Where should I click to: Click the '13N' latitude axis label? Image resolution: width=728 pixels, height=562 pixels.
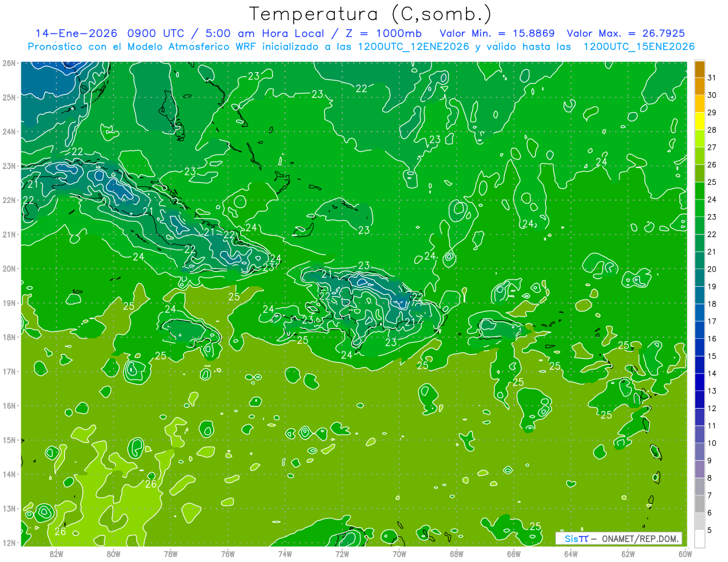tap(9, 508)
